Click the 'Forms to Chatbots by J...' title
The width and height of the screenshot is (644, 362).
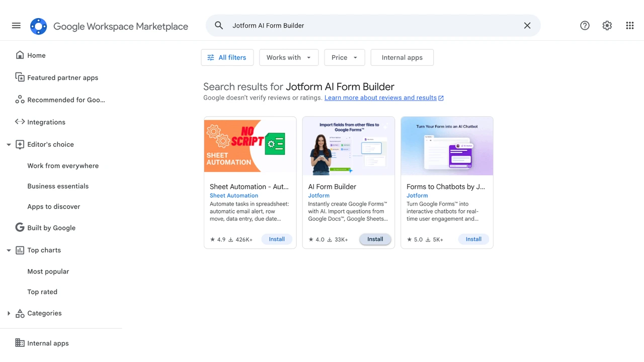(446, 187)
